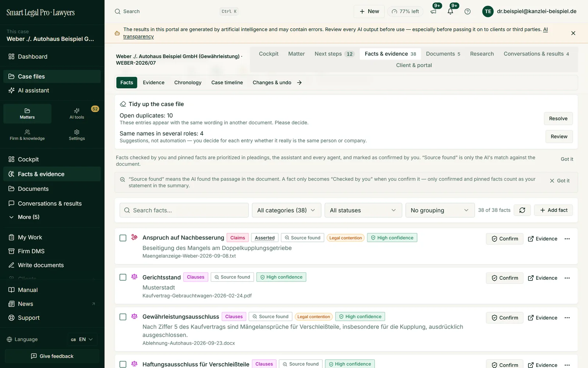Open more options for Gewährleistungsausschluss fact
The image size is (588, 368).
567,318
